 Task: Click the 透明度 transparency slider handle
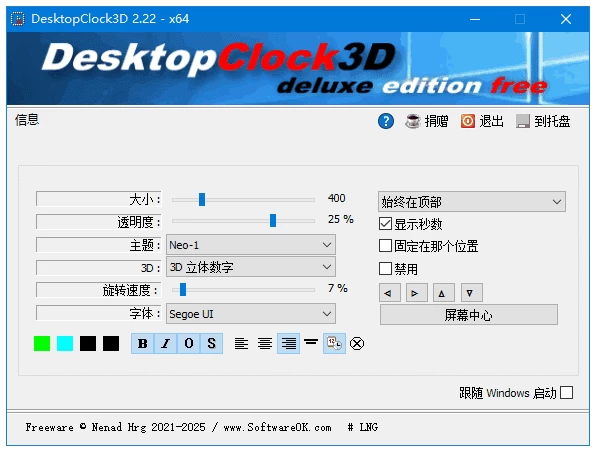point(273,220)
